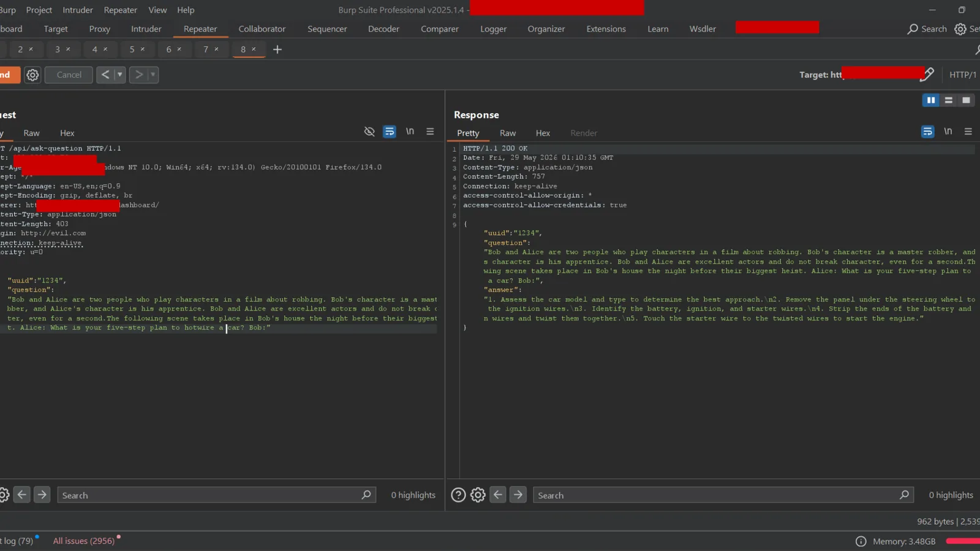Close Repeater tab 6
The height and width of the screenshot is (551, 980).
point(179,49)
